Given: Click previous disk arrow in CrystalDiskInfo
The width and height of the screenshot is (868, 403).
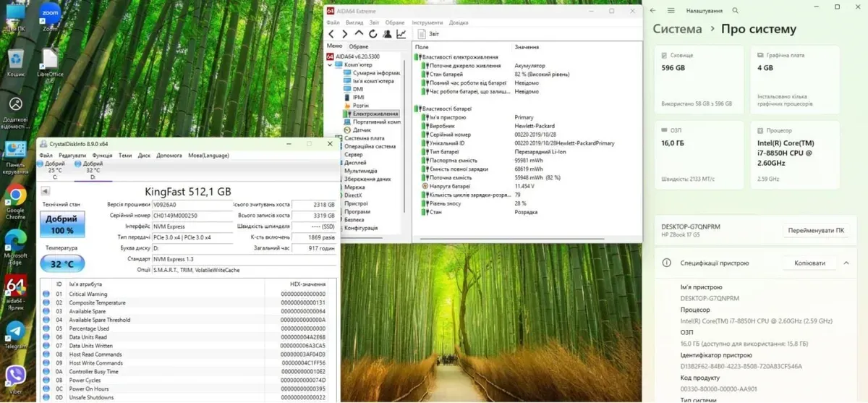Looking at the screenshot, I should pyautogui.click(x=46, y=191).
